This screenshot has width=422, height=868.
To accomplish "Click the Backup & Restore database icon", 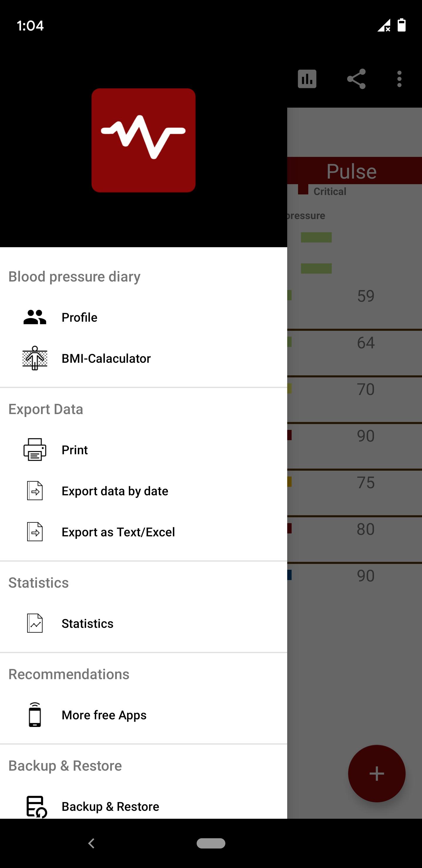I will pyautogui.click(x=36, y=806).
